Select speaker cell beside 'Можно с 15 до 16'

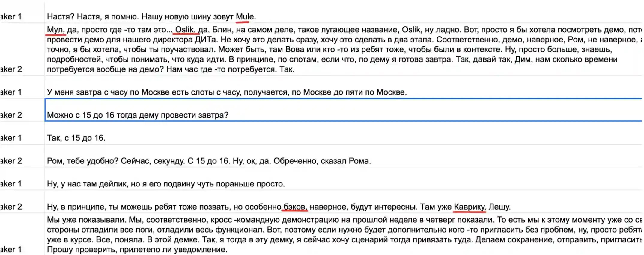pos(22,110)
